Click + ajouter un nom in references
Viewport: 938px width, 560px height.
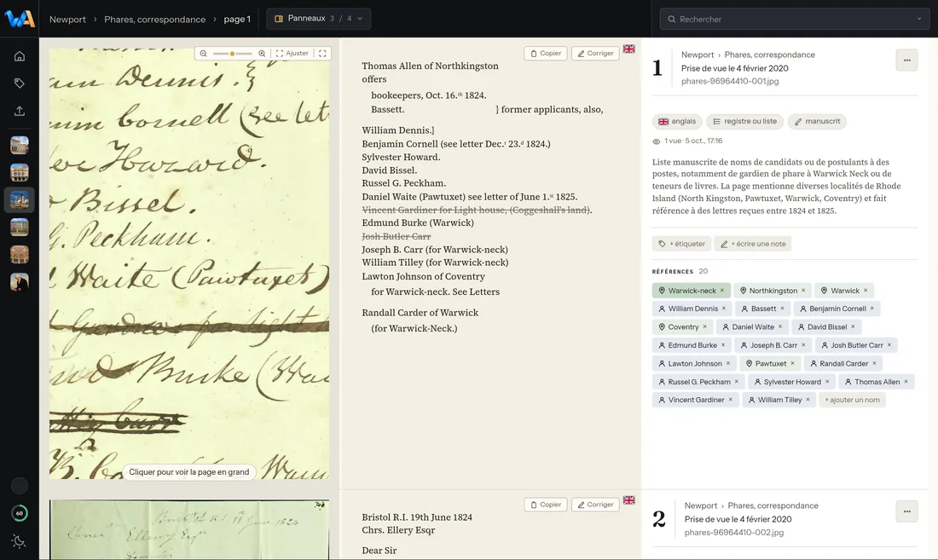tap(852, 401)
